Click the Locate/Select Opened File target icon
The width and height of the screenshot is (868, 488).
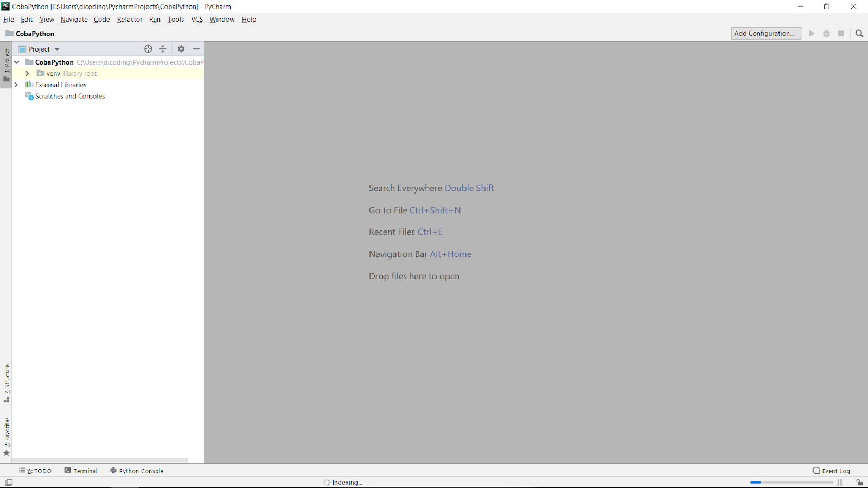pyautogui.click(x=148, y=49)
